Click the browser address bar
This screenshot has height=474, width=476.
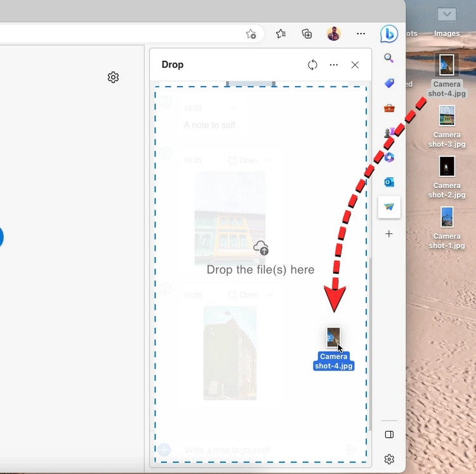click(131, 34)
